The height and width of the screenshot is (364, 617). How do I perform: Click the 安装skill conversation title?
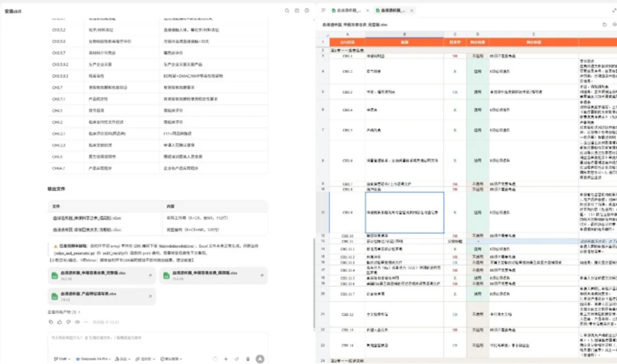[x=13, y=11]
